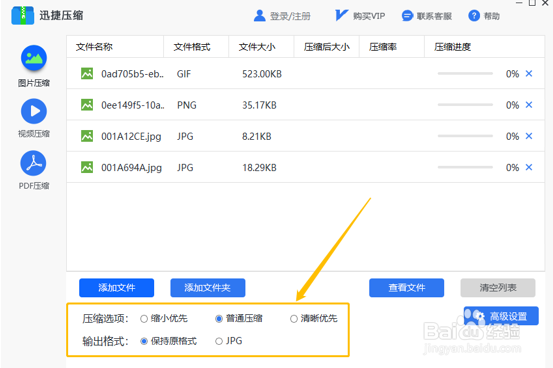This screenshot has width=553, height=368.
Task: Remove the 001A694A.jpg file
Action: 529,167
